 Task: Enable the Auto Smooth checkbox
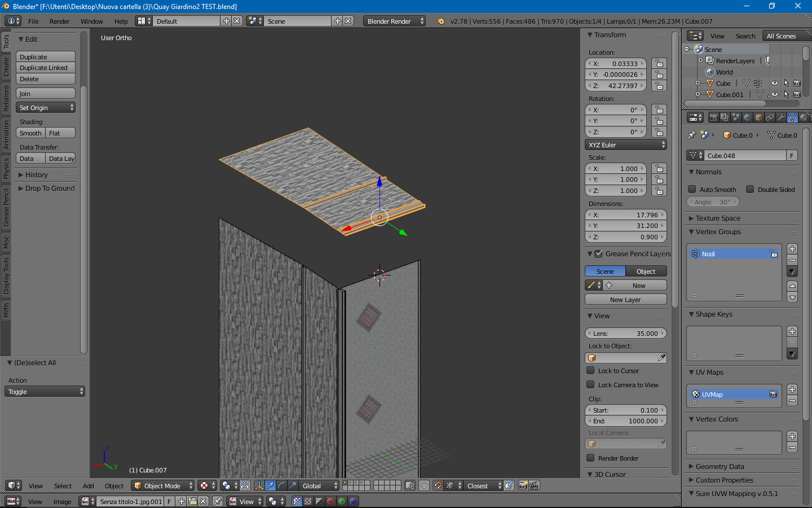coord(692,190)
